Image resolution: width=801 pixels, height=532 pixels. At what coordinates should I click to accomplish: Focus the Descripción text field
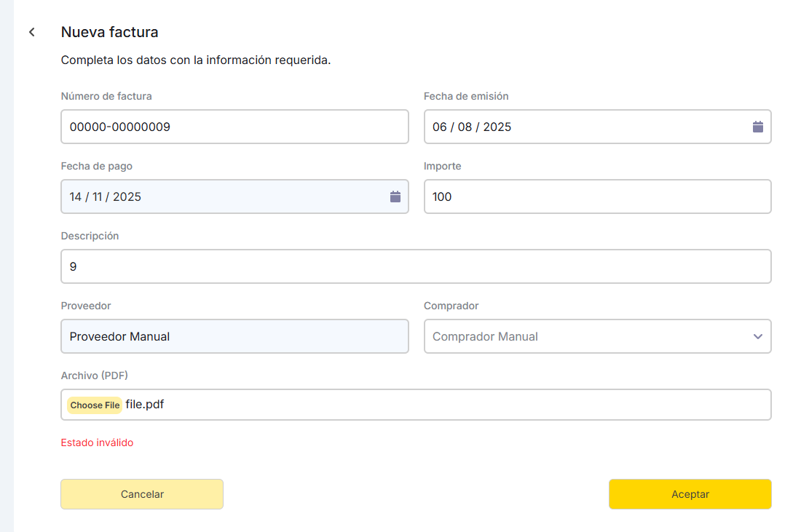[x=415, y=266]
